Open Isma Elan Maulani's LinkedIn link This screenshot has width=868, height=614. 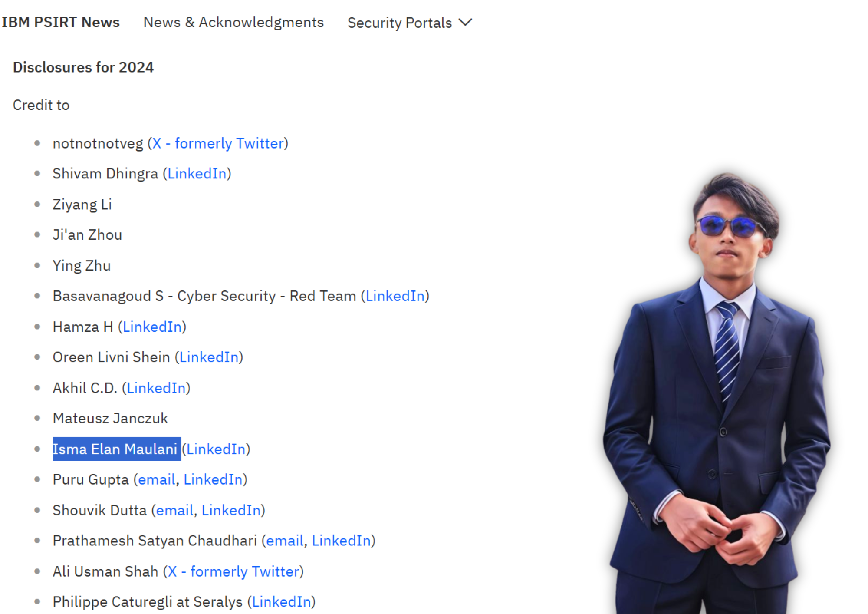(216, 449)
